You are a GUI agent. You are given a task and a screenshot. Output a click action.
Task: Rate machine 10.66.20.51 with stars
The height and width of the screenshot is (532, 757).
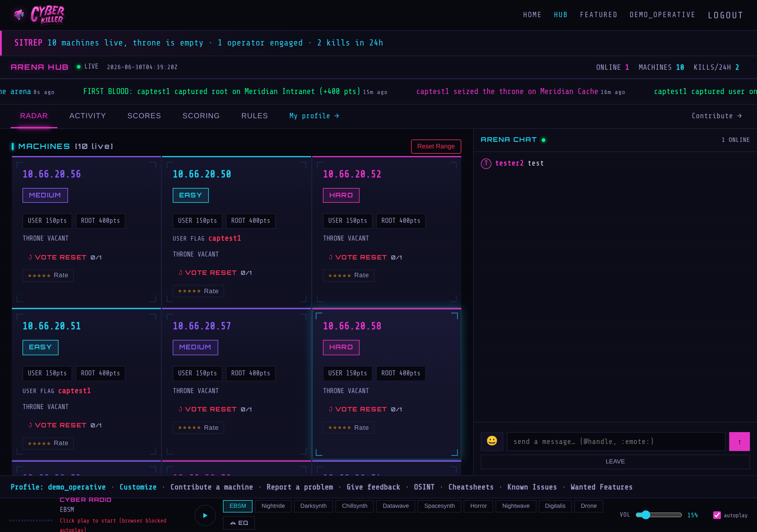(x=48, y=443)
